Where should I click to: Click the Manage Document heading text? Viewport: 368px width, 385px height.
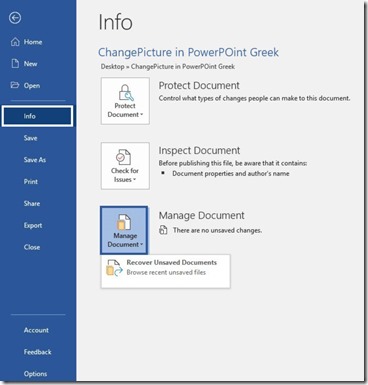pyautogui.click(x=202, y=215)
